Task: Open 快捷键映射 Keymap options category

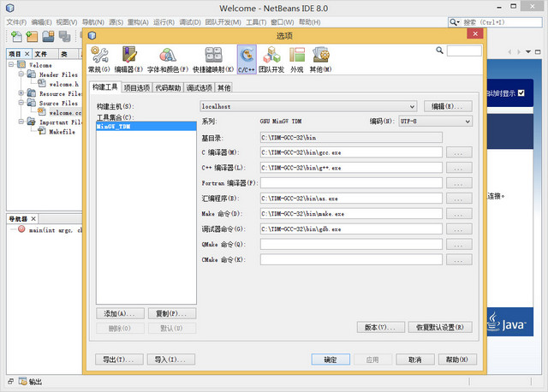Action: pyautogui.click(x=213, y=59)
